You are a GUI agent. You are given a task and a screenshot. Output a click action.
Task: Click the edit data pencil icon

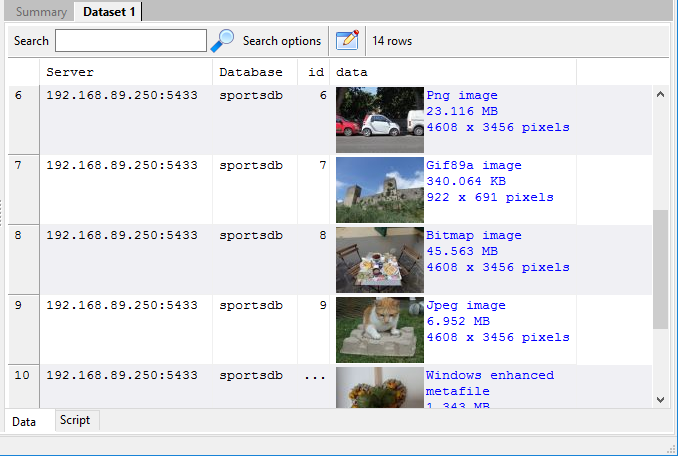point(347,40)
